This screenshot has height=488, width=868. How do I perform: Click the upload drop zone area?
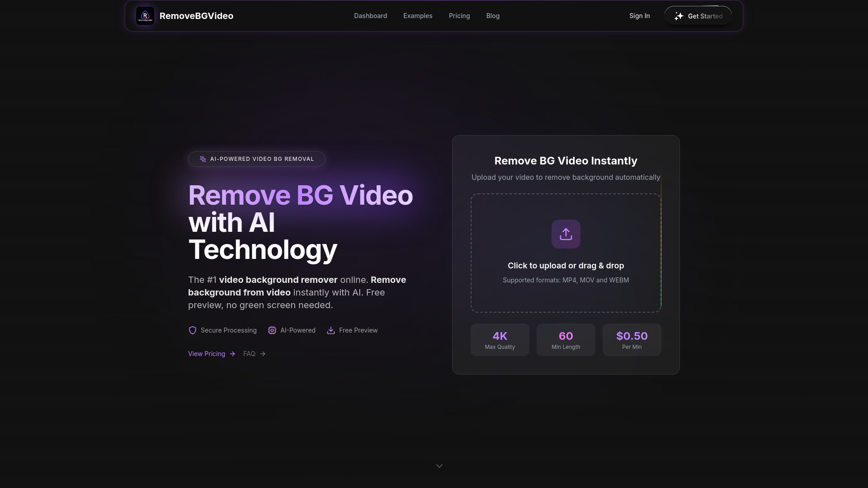click(566, 253)
